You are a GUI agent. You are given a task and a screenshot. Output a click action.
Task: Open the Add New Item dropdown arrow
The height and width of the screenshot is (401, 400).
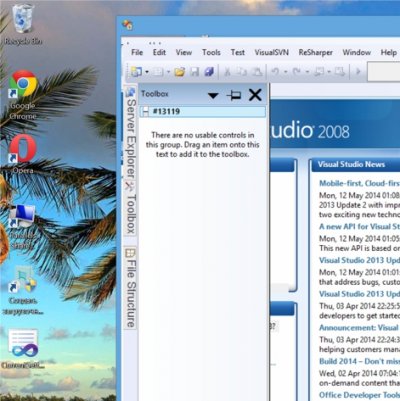[x=168, y=72]
